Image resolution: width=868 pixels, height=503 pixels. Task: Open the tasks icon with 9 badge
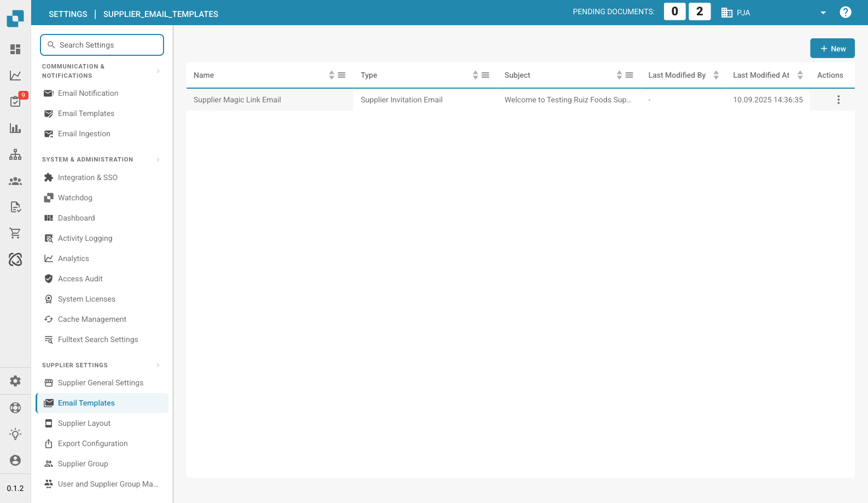(x=15, y=101)
